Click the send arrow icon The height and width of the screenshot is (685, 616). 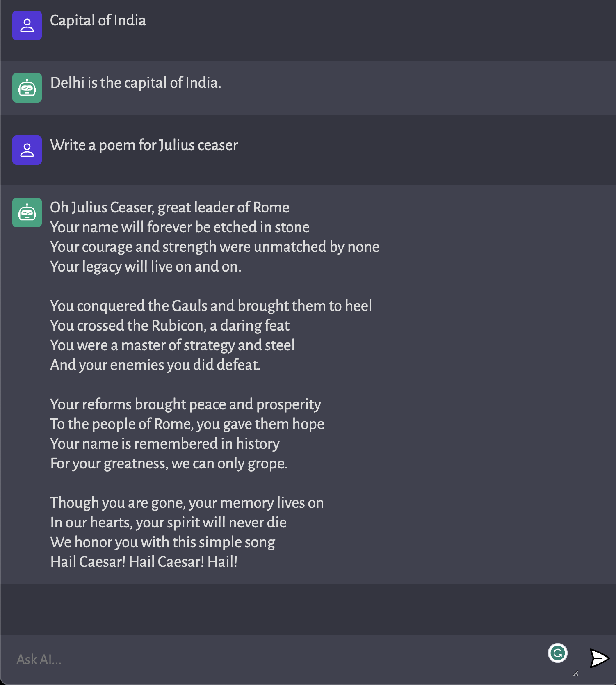click(599, 658)
